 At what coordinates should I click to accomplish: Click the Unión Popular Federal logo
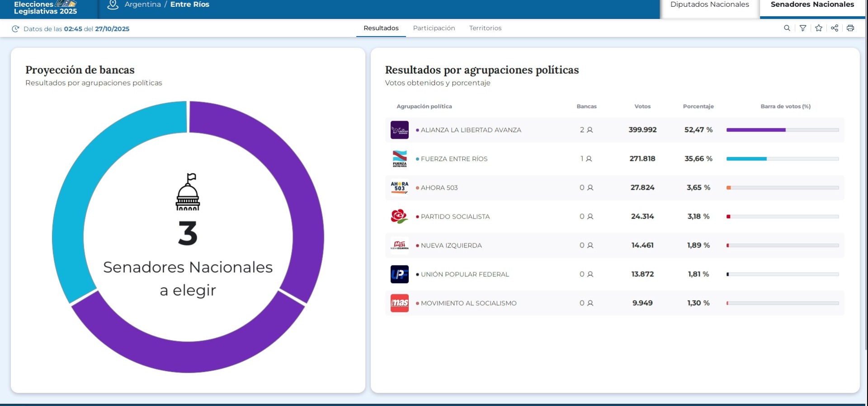click(399, 274)
